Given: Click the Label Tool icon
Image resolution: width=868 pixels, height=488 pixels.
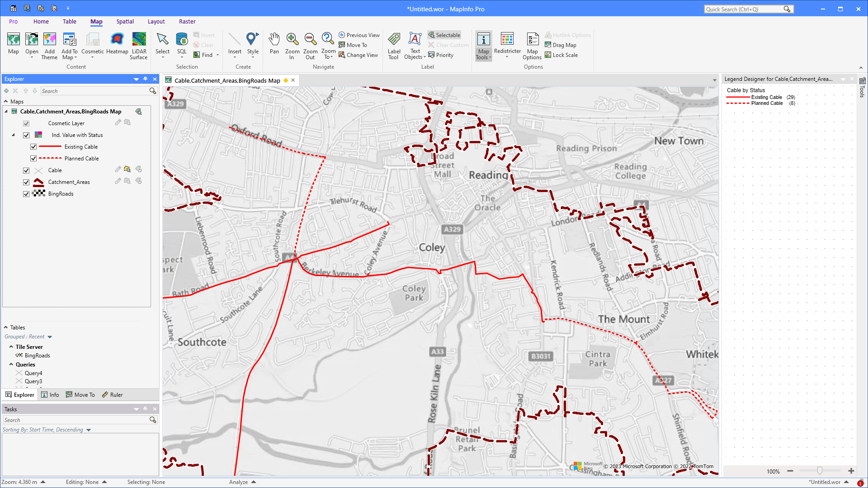Looking at the screenshot, I should click(x=394, y=45).
